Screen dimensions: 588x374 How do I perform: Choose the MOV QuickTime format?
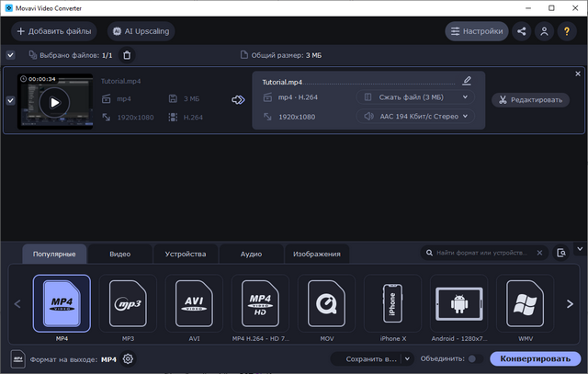[x=327, y=303]
